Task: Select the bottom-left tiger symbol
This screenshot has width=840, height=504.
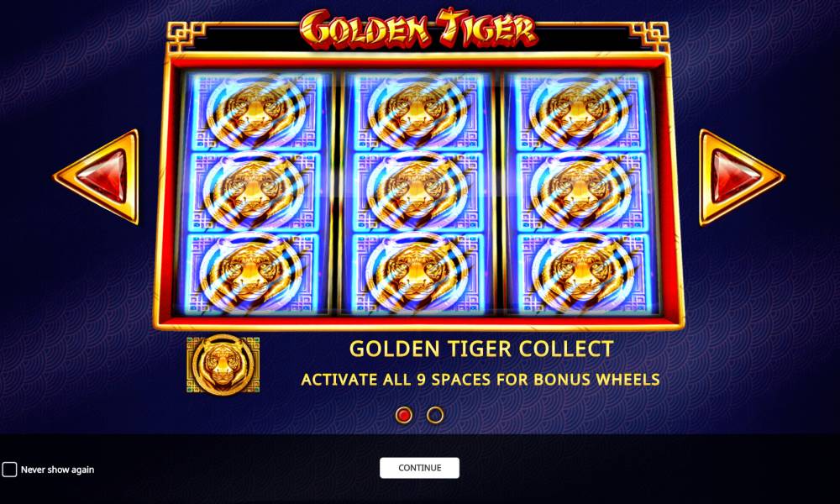Action: pos(252,272)
